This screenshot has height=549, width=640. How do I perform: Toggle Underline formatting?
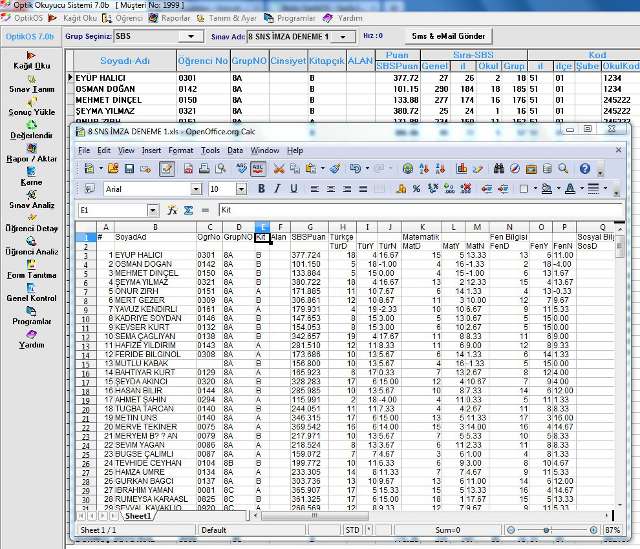293,189
